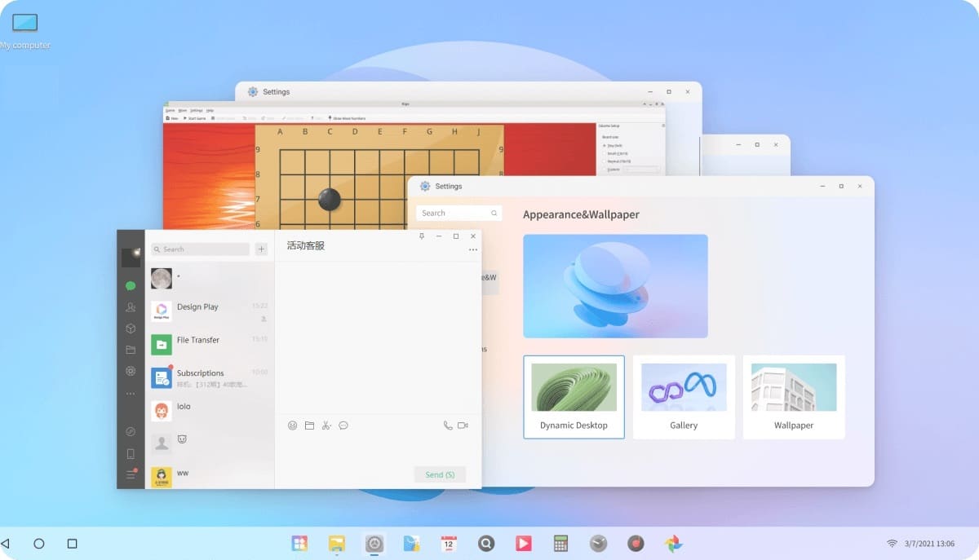Screen dimensions: 979x560
Task: Open the three-dot chat options menu
Action: tap(473, 250)
